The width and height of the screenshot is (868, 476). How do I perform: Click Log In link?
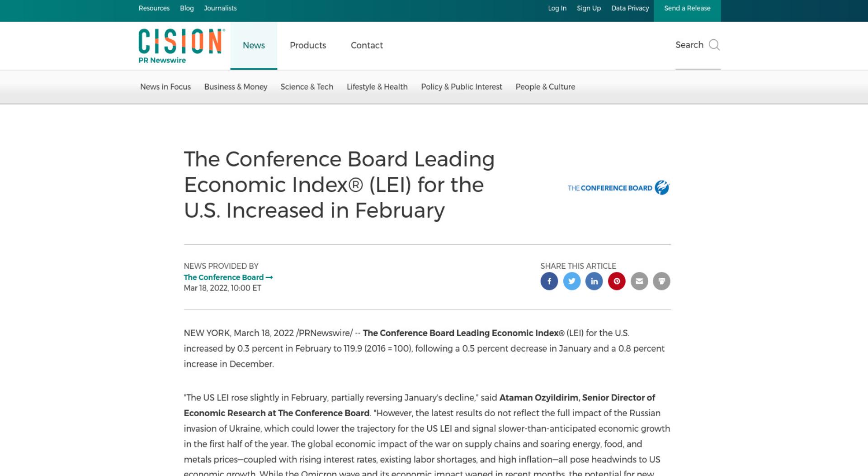(x=557, y=8)
